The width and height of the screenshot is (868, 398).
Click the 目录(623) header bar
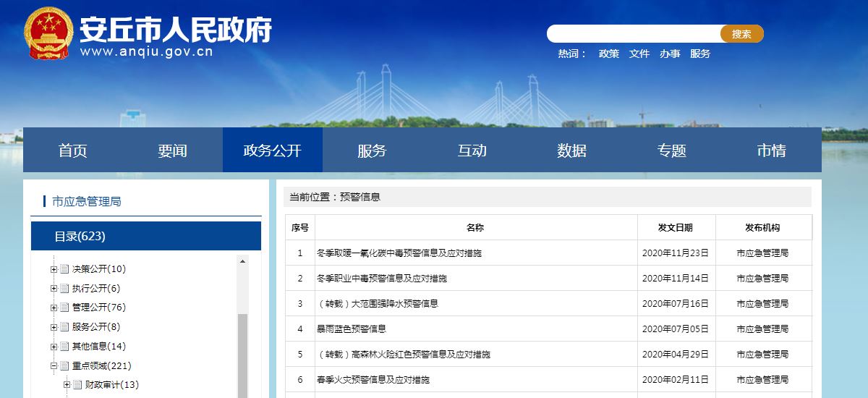pos(146,237)
